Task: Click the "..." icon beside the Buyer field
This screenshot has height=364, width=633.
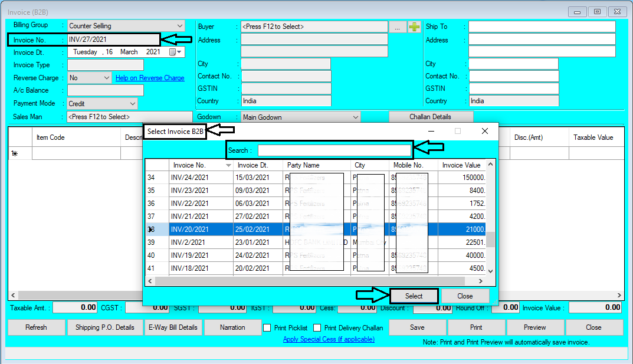Action: (x=397, y=26)
